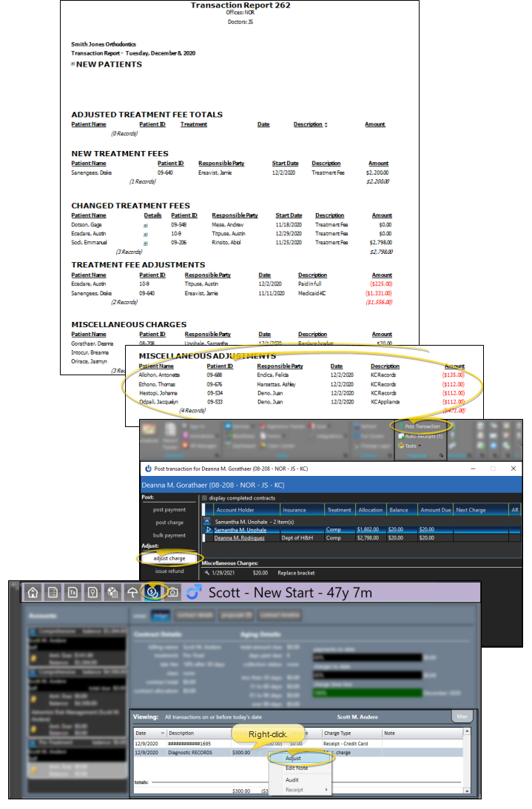Open the Home icon in patient toolbar
This screenshot has height=809, width=532.
click(33, 592)
